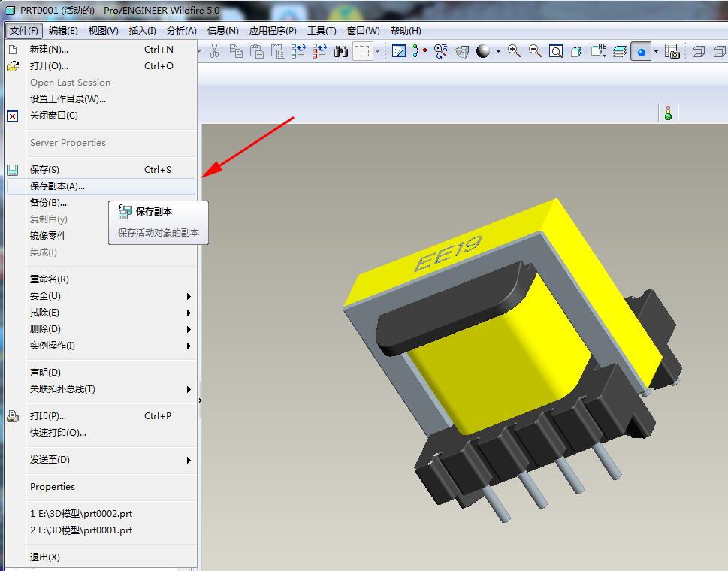Click the traffic light regeneration status icon

(668, 113)
